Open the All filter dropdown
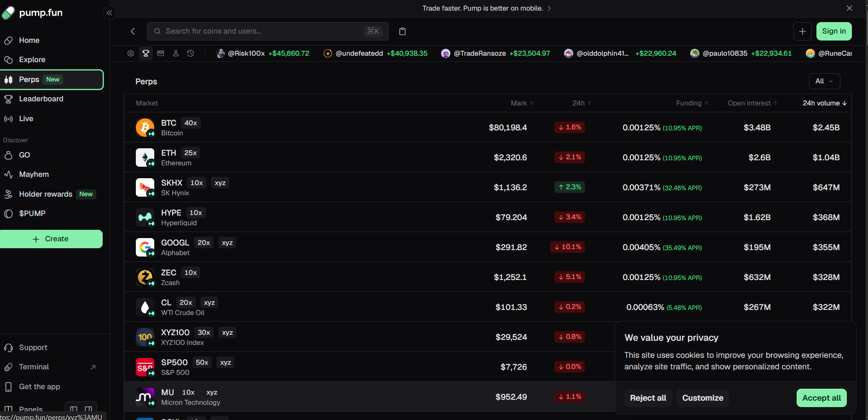 (824, 81)
